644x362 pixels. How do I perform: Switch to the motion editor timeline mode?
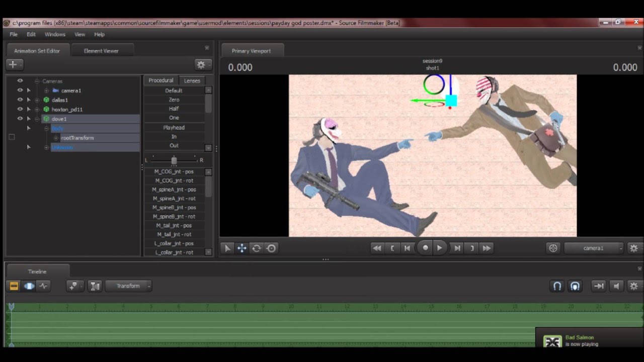[29, 286]
